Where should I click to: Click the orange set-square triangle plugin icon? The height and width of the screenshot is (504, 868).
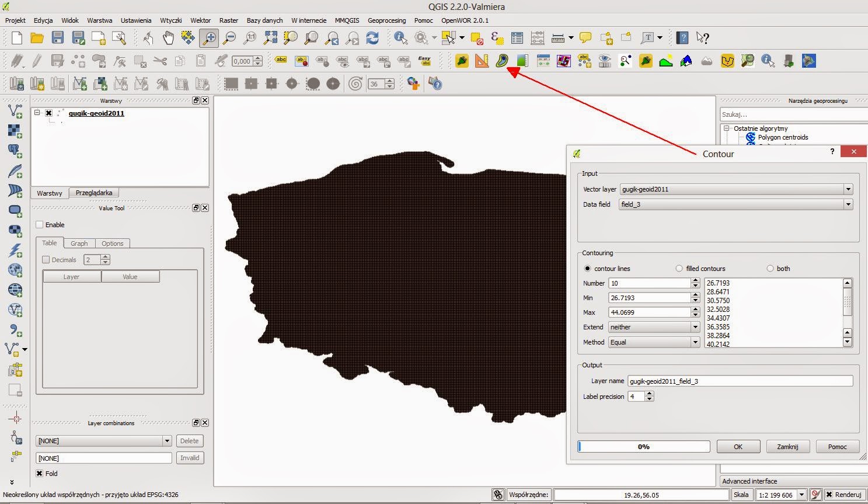[x=482, y=61]
